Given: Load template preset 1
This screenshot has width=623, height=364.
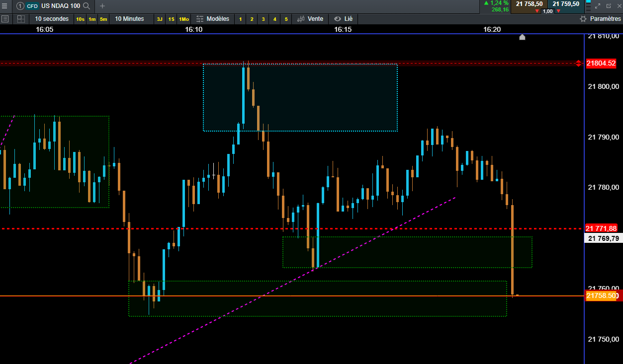Looking at the screenshot, I should coord(241,19).
